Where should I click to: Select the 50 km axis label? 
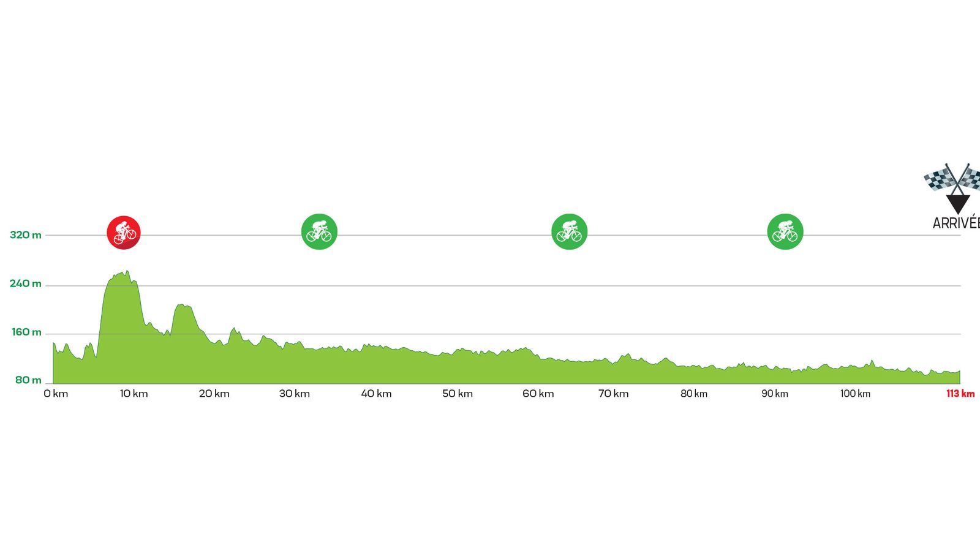tap(458, 394)
